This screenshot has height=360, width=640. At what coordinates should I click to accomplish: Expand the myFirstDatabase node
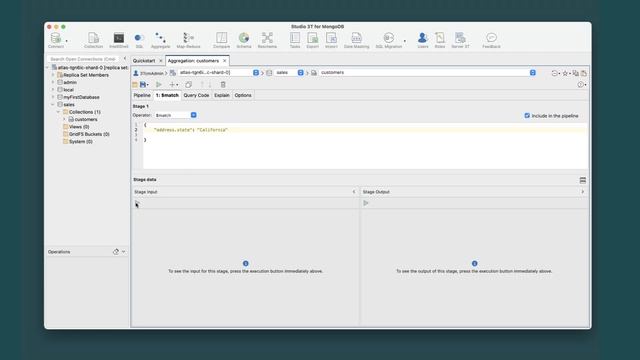tap(53, 97)
